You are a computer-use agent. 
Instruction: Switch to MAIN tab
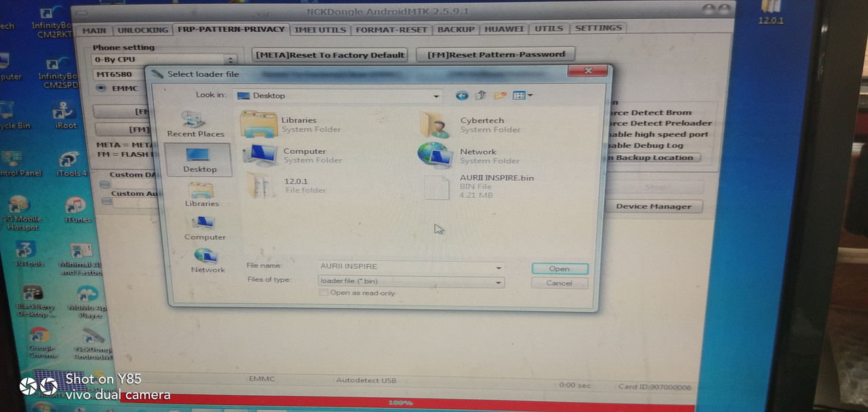tap(94, 30)
